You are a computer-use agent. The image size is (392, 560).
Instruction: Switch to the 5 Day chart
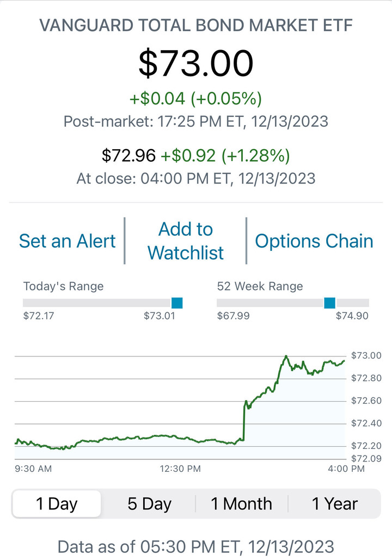click(149, 504)
